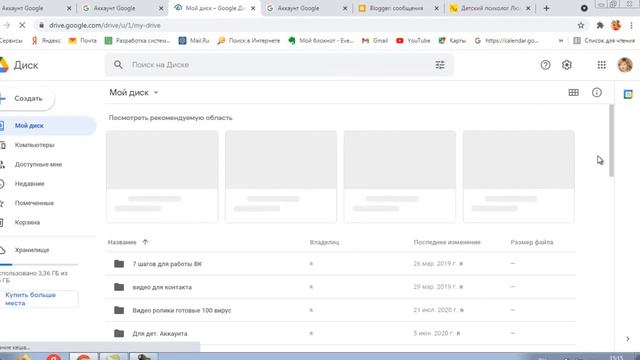Close the Blogger: сообщения tab

point(436,8)
